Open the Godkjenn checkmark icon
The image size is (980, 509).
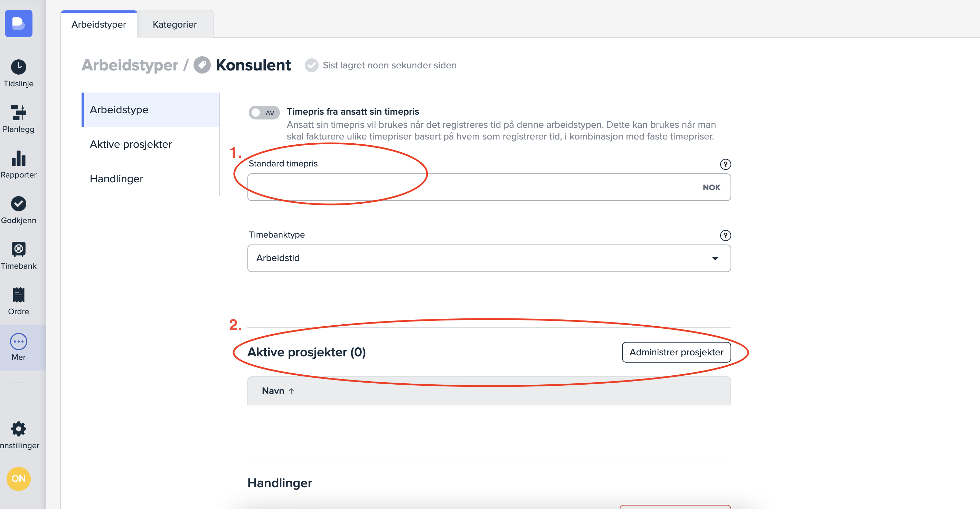(x=18, y=204)
